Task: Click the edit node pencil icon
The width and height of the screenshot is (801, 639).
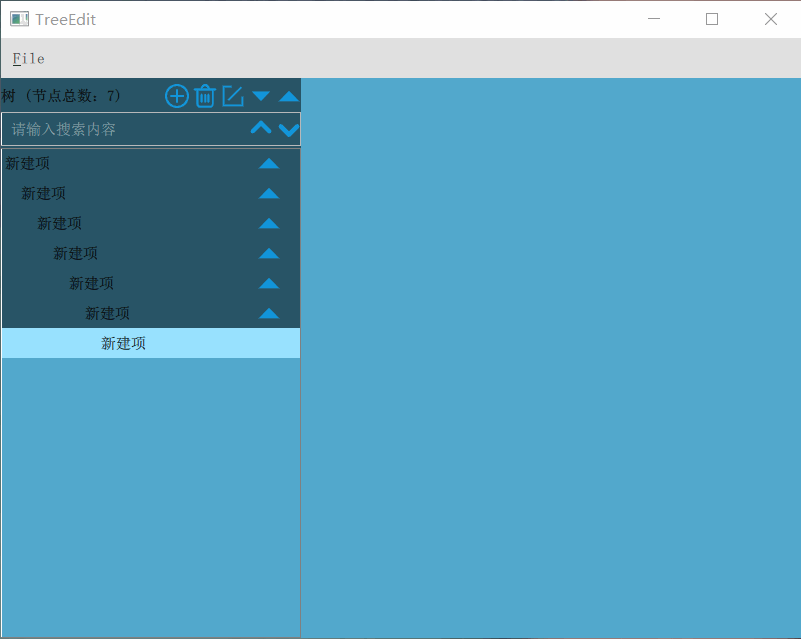Action: tap(233, 96)
